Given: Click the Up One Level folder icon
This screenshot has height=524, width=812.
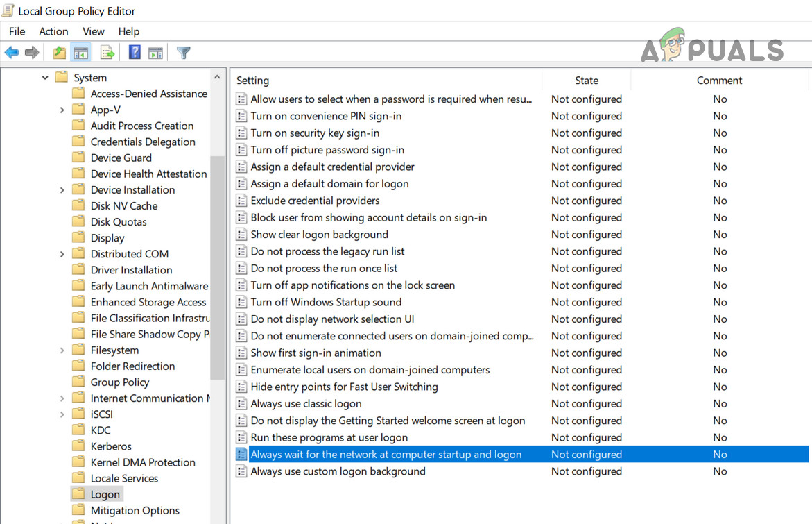Looking at the screenshot, I should point(60,53).
